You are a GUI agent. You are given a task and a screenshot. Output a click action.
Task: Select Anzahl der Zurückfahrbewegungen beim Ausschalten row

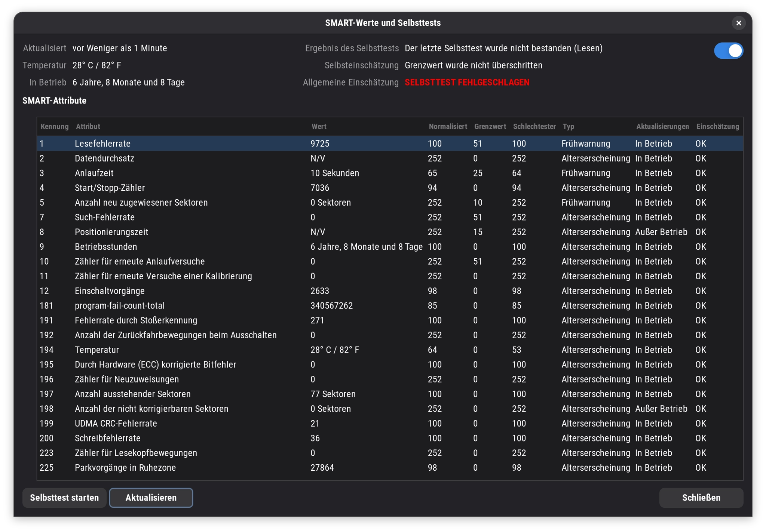(390, 335)
